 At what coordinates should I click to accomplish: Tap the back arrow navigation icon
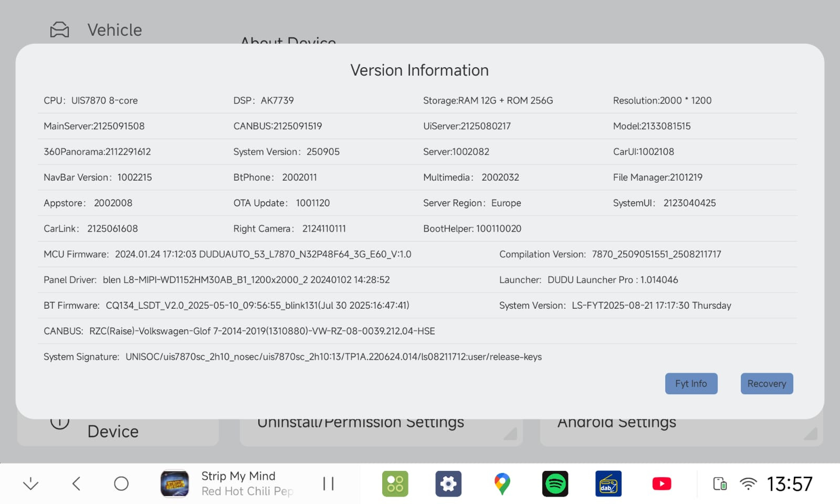pyautogui.click(x=77, y=484)
